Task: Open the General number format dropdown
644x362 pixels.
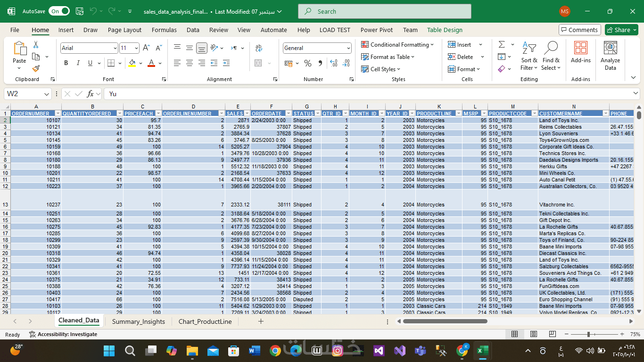Action: (348, 48)
